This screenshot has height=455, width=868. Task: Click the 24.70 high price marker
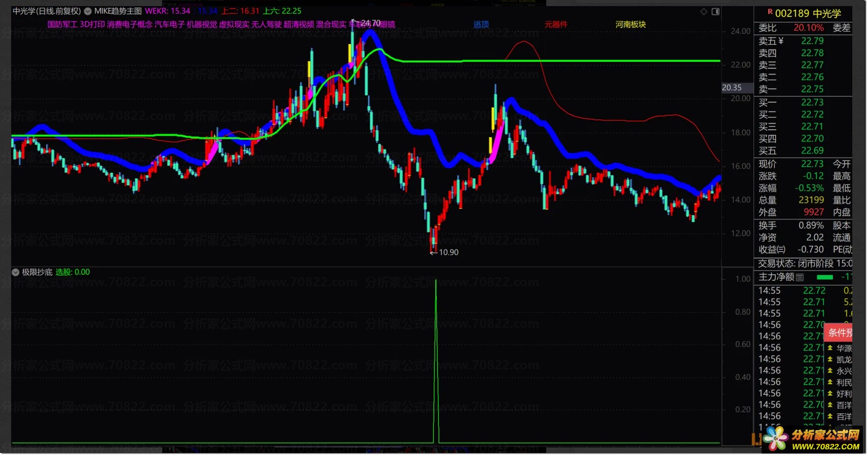tap(370, 23)
